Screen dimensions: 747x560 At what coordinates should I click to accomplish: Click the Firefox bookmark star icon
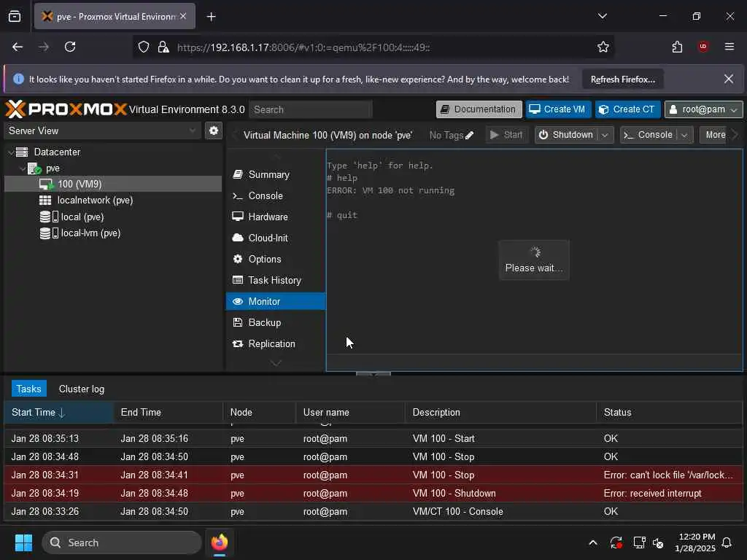pos(603,47)
